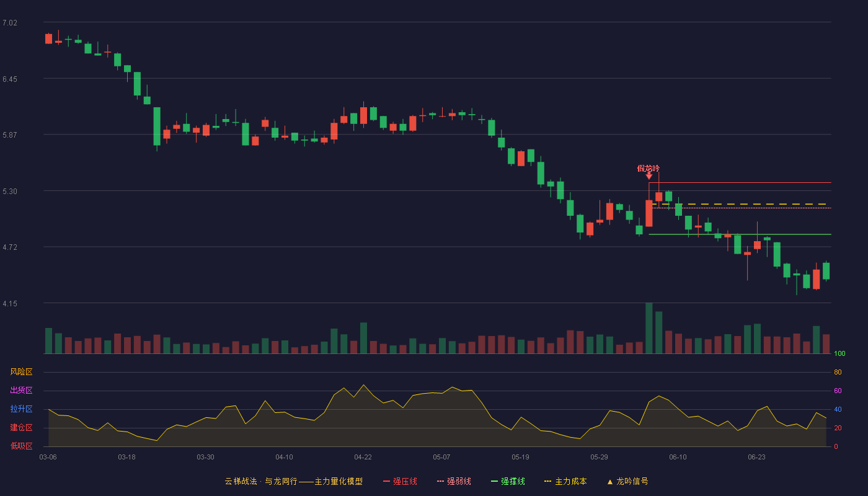Click the orange 80 indicator axis value
The image size is (868, 496).
[838, 372]
